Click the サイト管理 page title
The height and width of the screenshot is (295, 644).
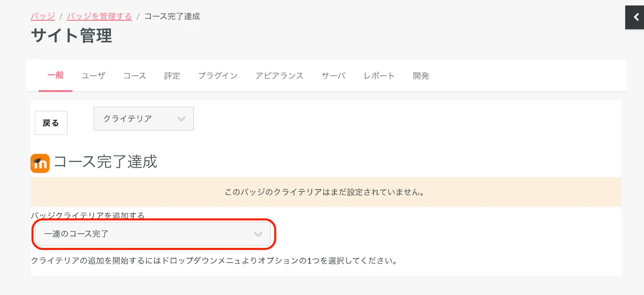[72, 36]
